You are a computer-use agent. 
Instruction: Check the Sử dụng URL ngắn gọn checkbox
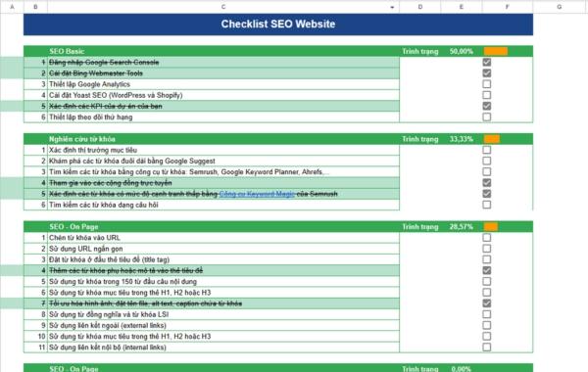point(487,249)
